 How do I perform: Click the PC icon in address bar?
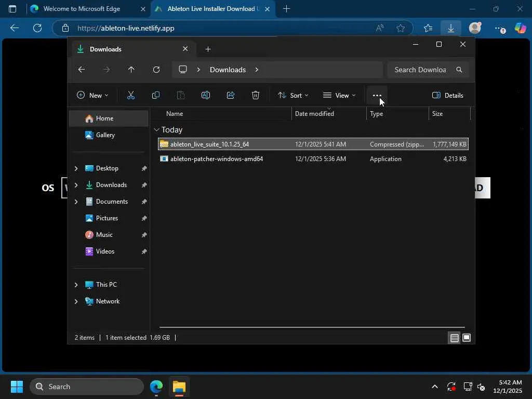pyautogui.click(x=183, y=70)
